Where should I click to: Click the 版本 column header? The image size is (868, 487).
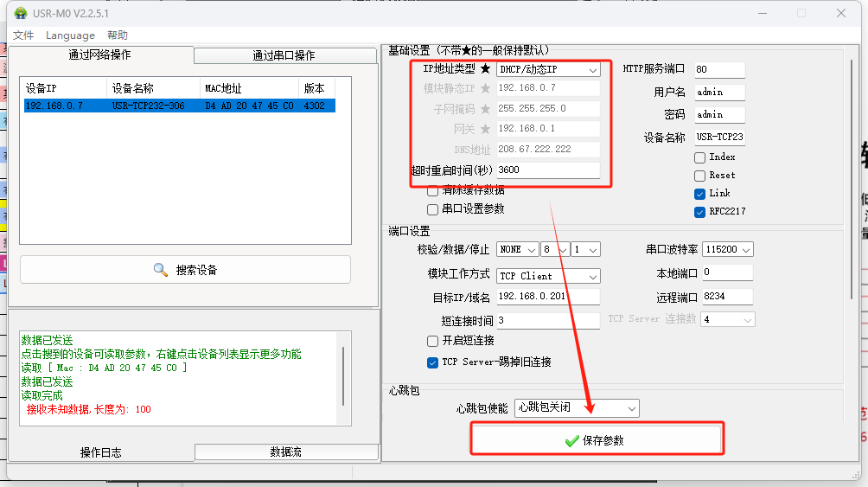point(316,88)
